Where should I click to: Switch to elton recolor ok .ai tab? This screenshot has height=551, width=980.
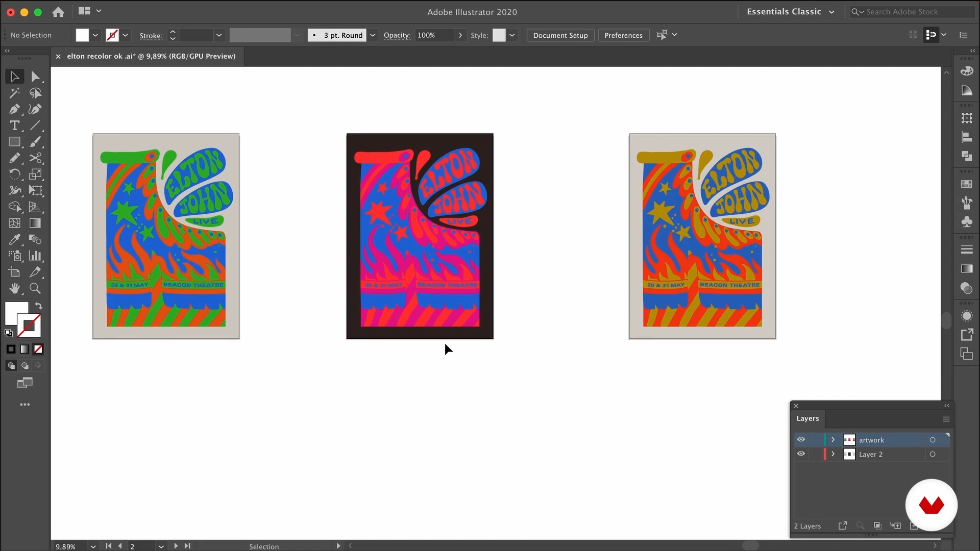151,56
